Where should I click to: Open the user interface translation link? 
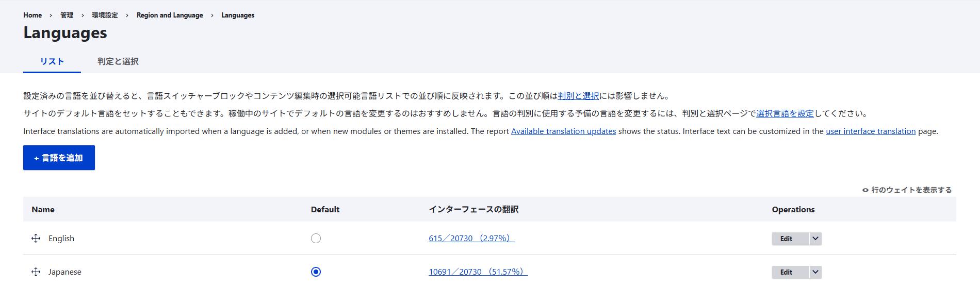[870, 131]
